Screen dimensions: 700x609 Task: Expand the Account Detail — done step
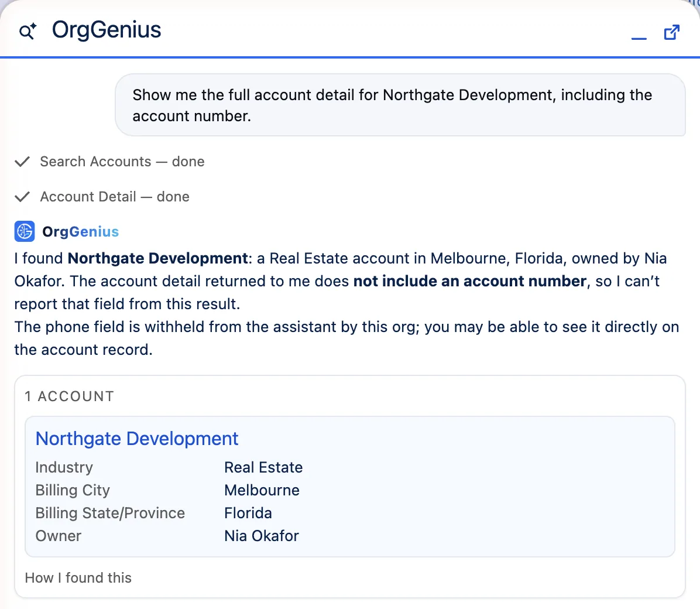point(115,197)
